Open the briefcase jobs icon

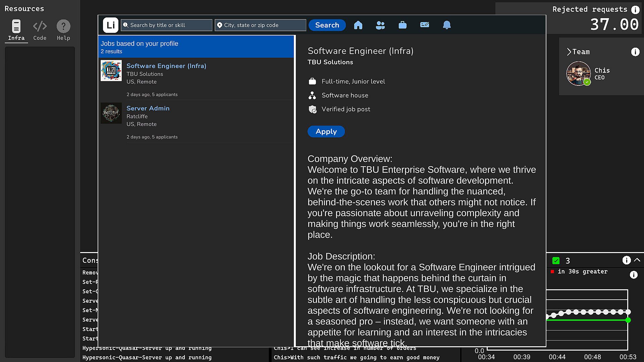coord(402,25)
